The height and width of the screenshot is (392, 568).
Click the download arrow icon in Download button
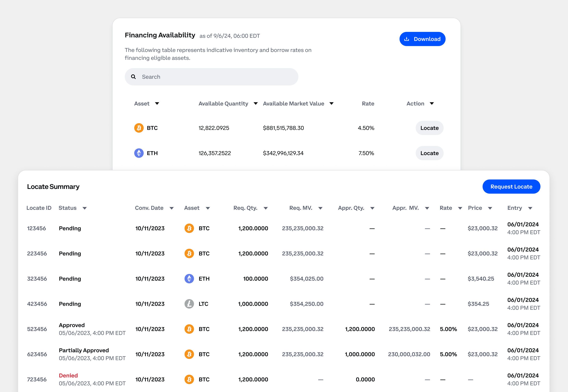[x=407, y=39]
